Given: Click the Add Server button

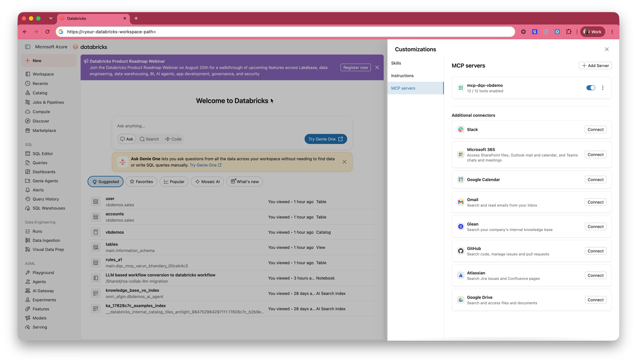Looking at the screenshot, I should click(595, 66).
